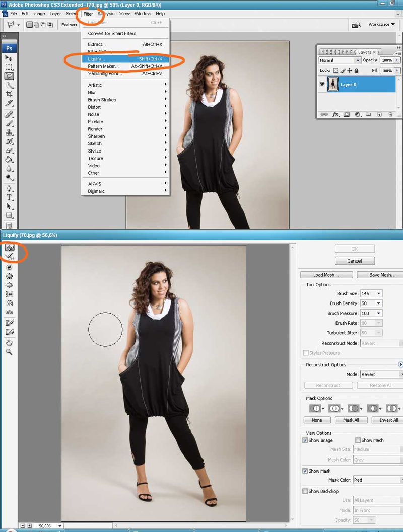The height and width of the screenshot is (532, 403).
Task: Select the Twirl Clockwise tool
Action: click(x=9, y=267)
